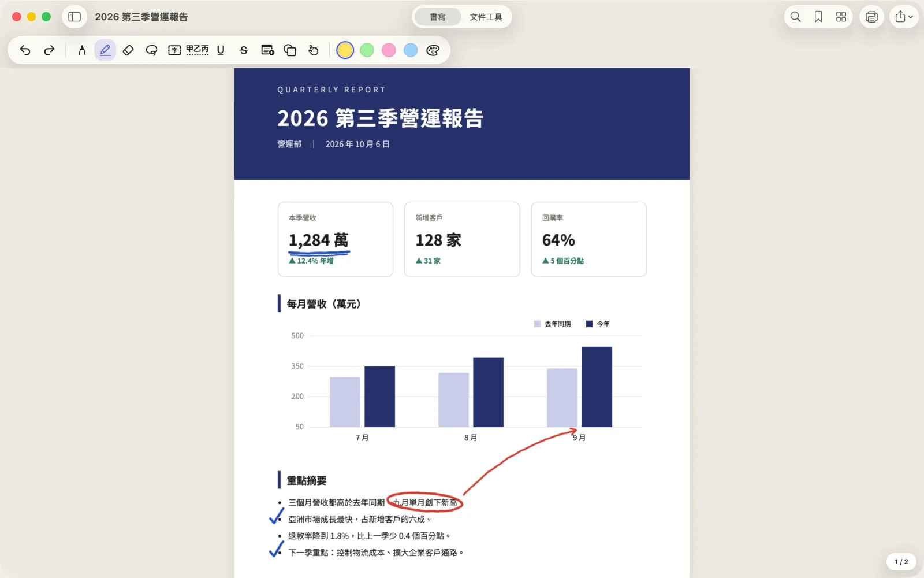This screenshot has width=924, height=578.
Task: Click the 12.4% 年增 growth label
Action: pos(311,261)
